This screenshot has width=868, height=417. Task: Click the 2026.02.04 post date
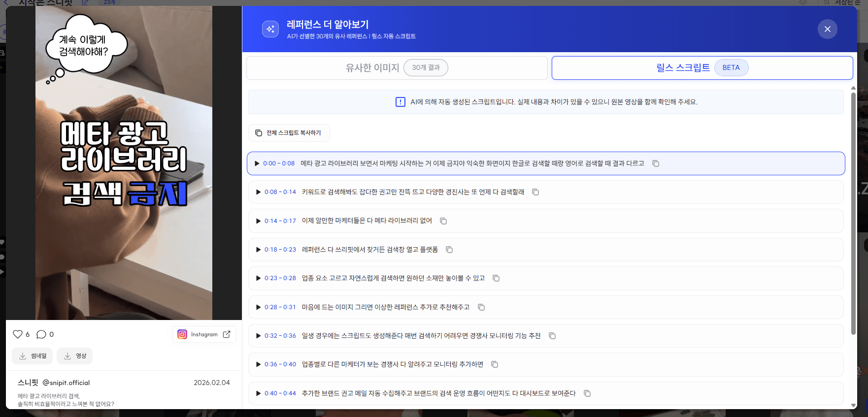(212, 383)
